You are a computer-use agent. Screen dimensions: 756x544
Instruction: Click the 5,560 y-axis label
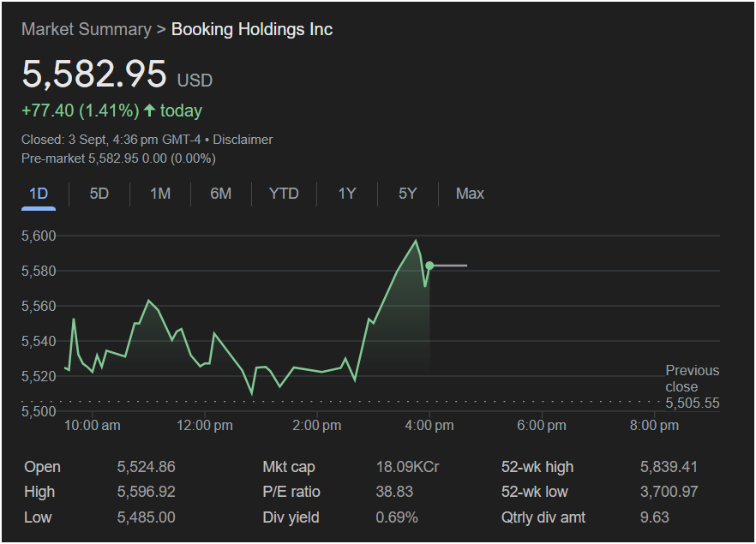point(39,306)
